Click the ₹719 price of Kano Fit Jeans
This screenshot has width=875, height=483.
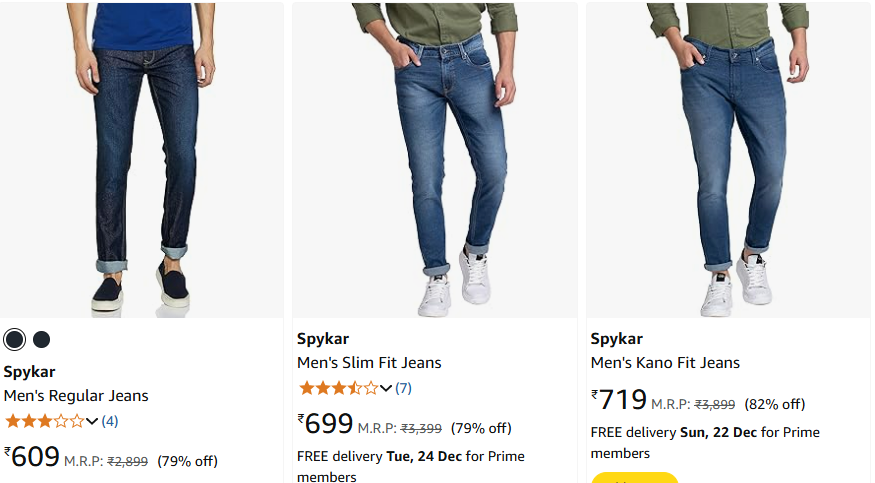pos(619,399)
